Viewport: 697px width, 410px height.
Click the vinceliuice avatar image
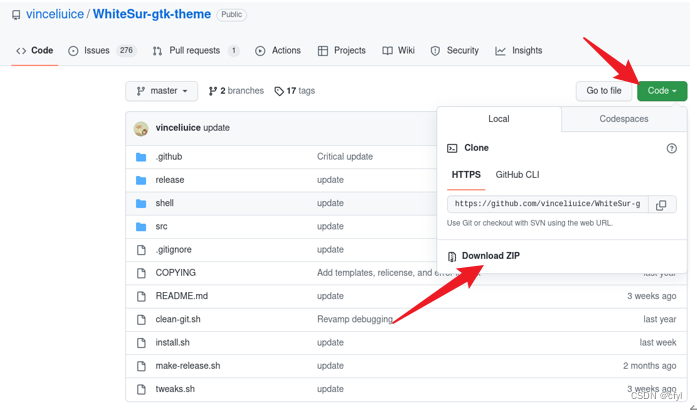click(x=141, y=129)
